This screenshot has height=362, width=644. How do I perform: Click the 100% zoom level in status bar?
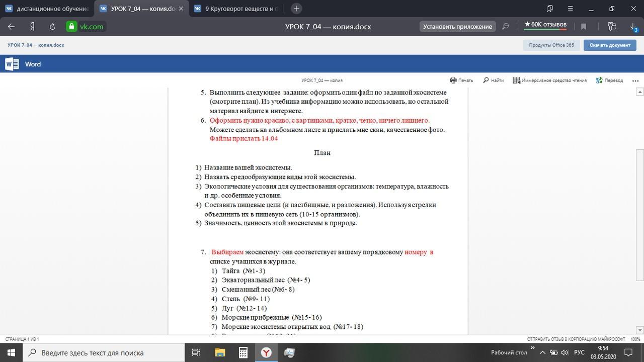pyautogui.click(x=635, y=339)
